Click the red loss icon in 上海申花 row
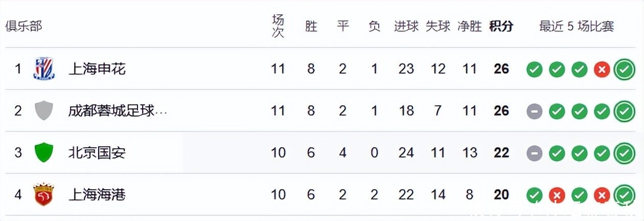The width and height of the screenshot is (644, 221). 602,69
